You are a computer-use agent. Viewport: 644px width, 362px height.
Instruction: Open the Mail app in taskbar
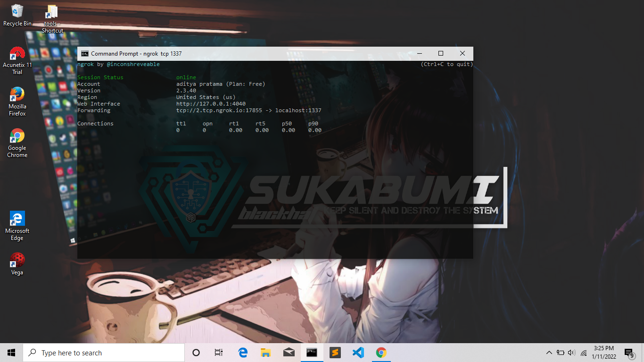click(289, 353)
